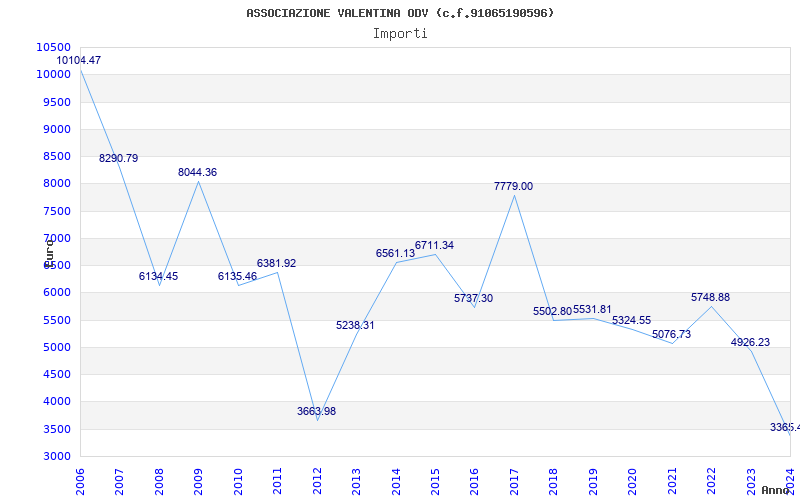Select the y-axis value 8500
This screenshot has width=800, height=500.
(56, 156)
